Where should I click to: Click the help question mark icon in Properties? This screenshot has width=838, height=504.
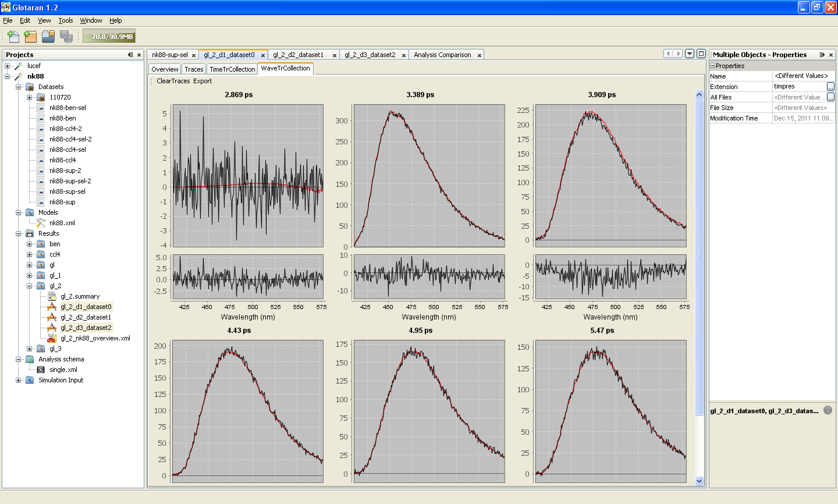click(x=828, y=410)
